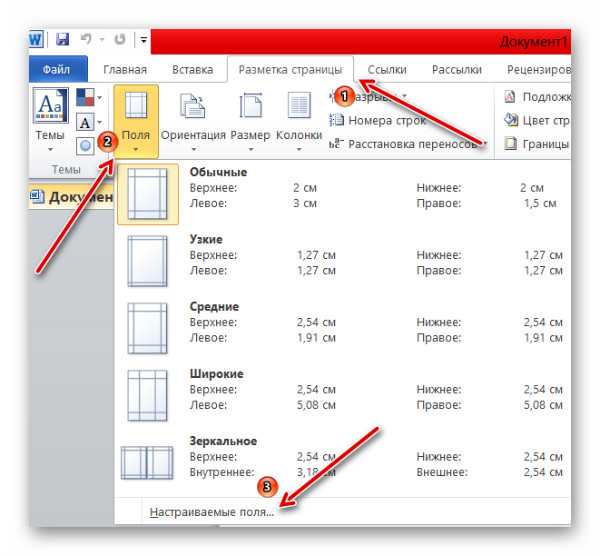Click the Ориентация page icon

coord(192,106)
